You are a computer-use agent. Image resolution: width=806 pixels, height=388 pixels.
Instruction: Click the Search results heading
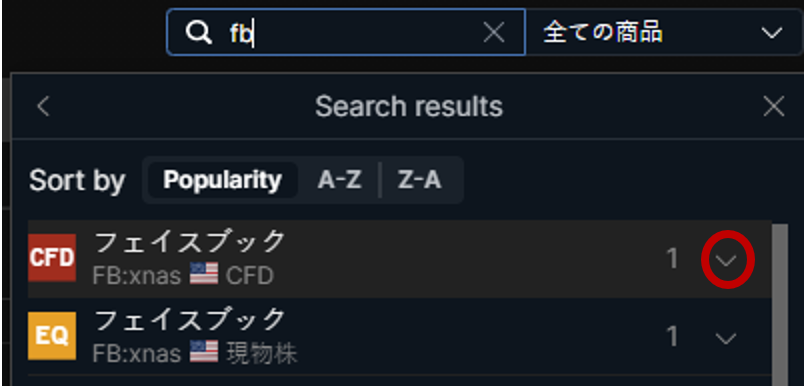(x=409, y=107)
